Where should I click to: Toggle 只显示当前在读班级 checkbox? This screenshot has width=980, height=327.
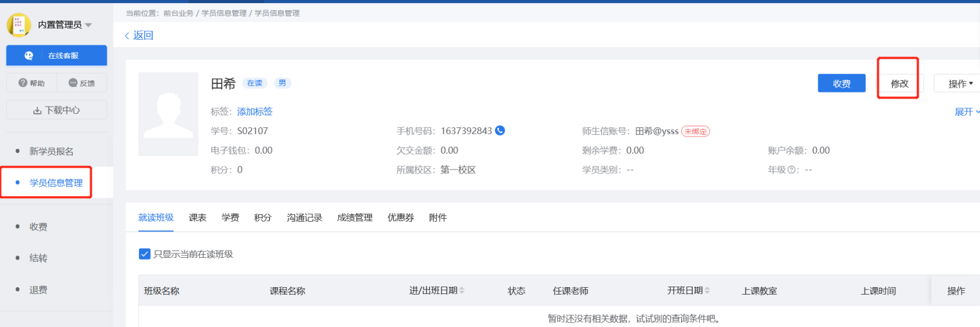[145, 254]
